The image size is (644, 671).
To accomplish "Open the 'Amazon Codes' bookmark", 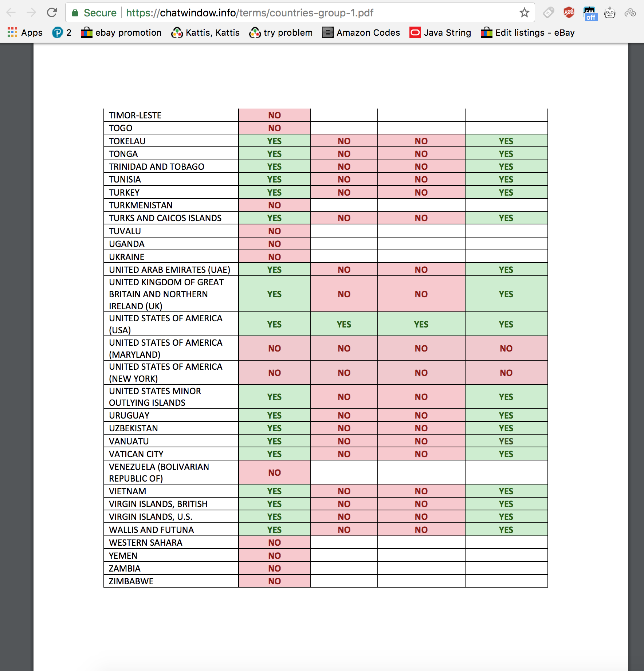I will tap(361, 33).
